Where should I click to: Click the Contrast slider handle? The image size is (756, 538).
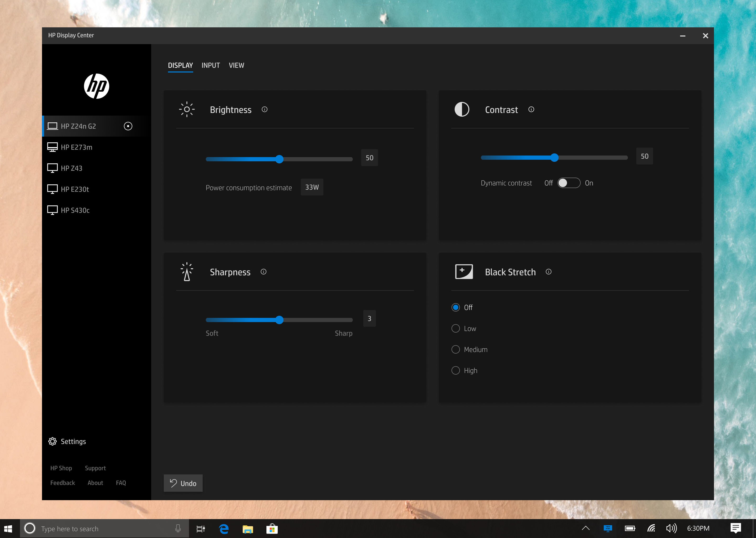point(554,158)
